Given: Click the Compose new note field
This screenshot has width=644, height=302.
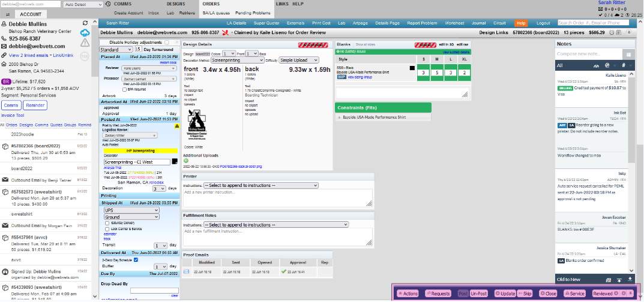Looking at the screenshot, I should (x=594, y=54).
